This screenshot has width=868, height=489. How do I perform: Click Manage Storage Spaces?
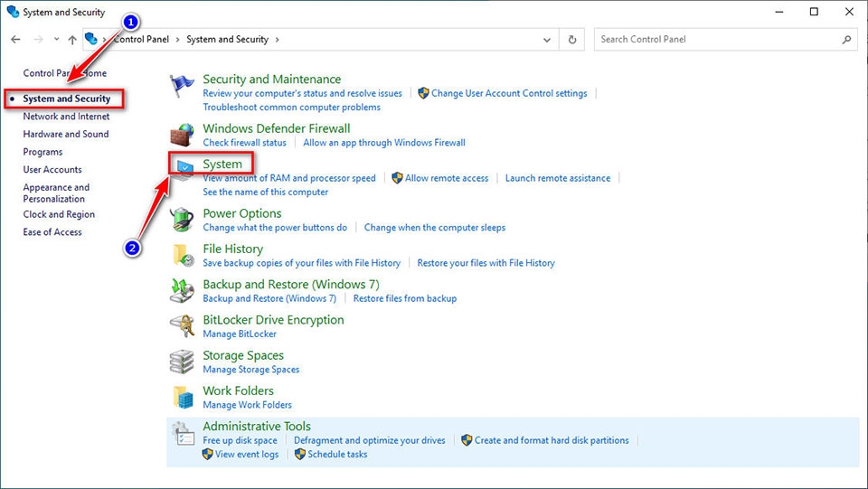(x=250, y=370)
